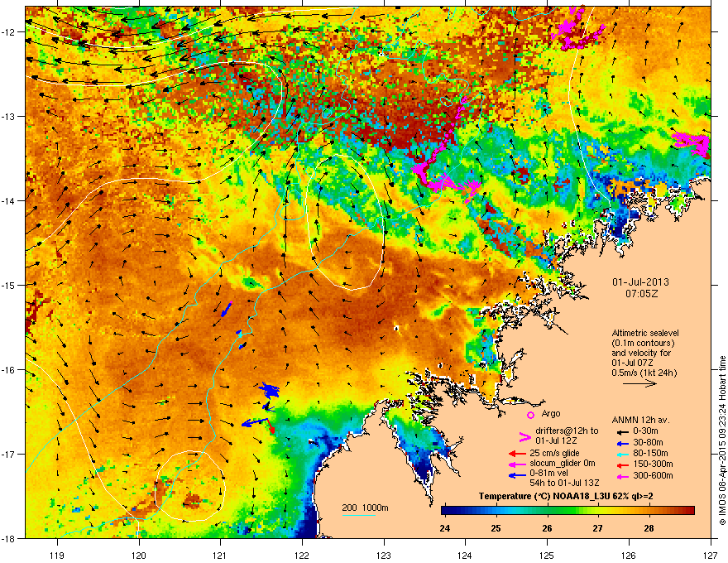Click the cyan bathymetry line under '200 1000m'

(x=358, y=515)
